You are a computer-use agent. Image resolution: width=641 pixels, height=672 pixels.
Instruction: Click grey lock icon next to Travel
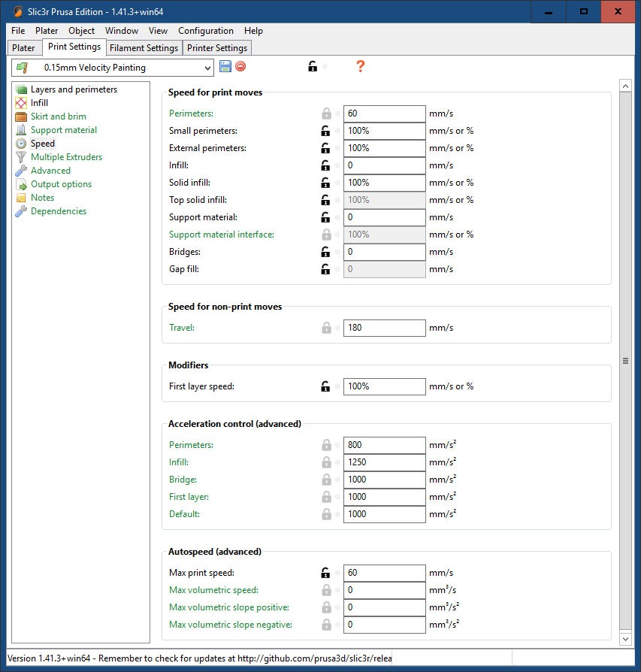click(326, 328)
